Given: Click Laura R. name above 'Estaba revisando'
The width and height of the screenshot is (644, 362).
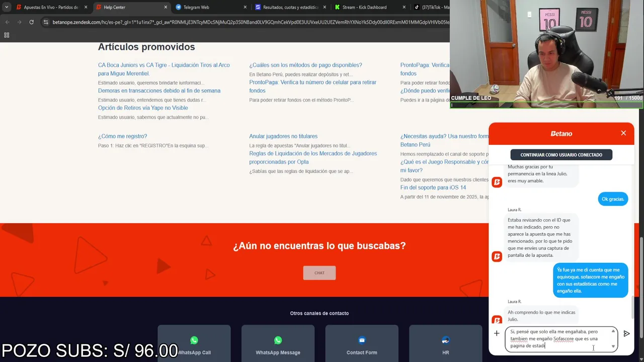Looking at the screenshot, I should tap(514, 210).
